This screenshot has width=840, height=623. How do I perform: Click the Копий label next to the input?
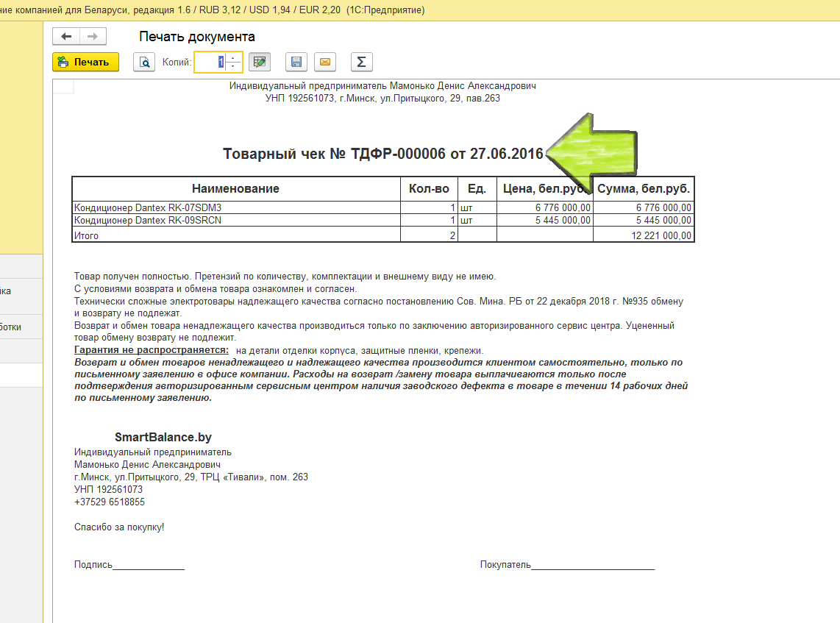pyautogui.click(x=177, y=62)
